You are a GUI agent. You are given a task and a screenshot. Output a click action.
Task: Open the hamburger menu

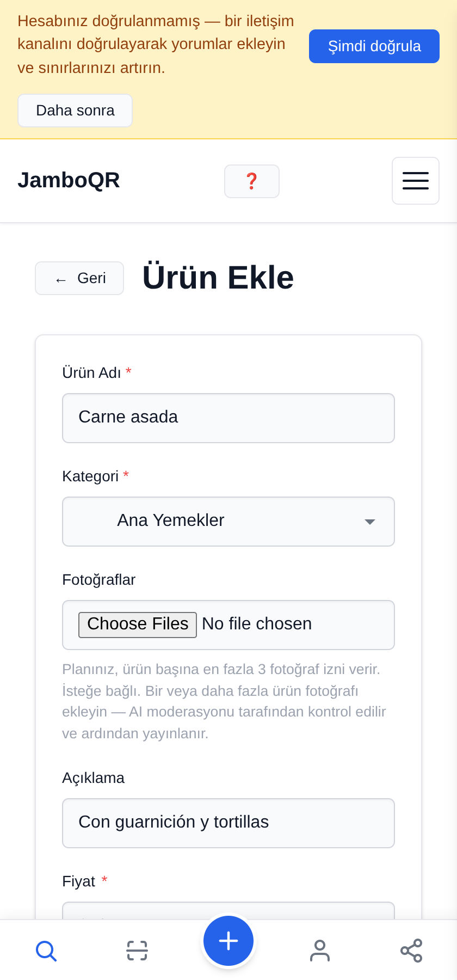click(416, 181)
